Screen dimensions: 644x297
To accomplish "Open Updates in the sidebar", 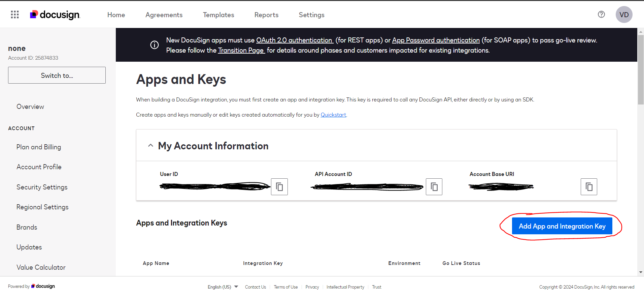I will 29,247.
